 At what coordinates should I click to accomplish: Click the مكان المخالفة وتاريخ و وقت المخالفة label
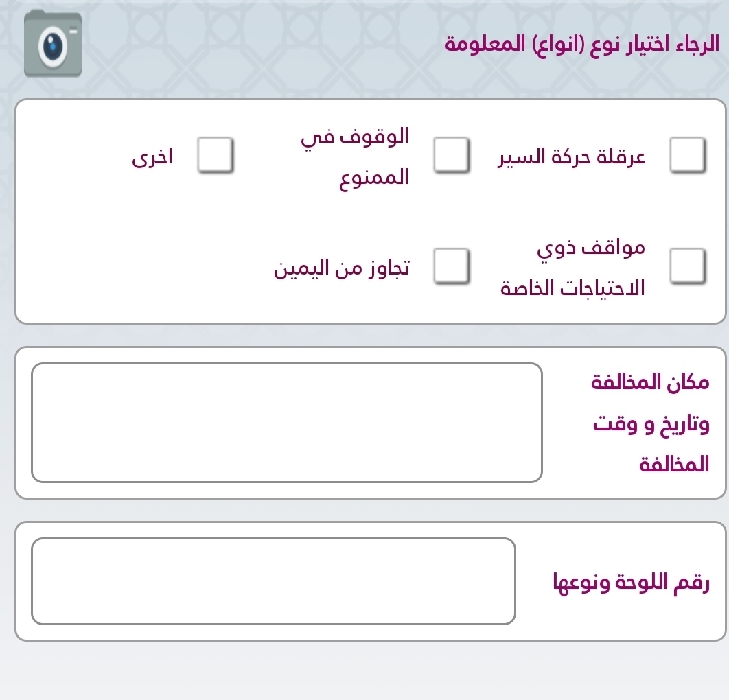click(x=649, y=423)
